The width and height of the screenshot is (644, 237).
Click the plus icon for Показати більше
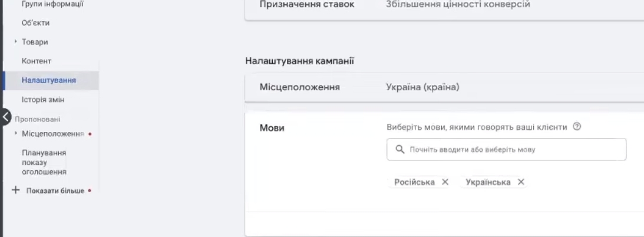pyautogui.click(x=15, y=191)
